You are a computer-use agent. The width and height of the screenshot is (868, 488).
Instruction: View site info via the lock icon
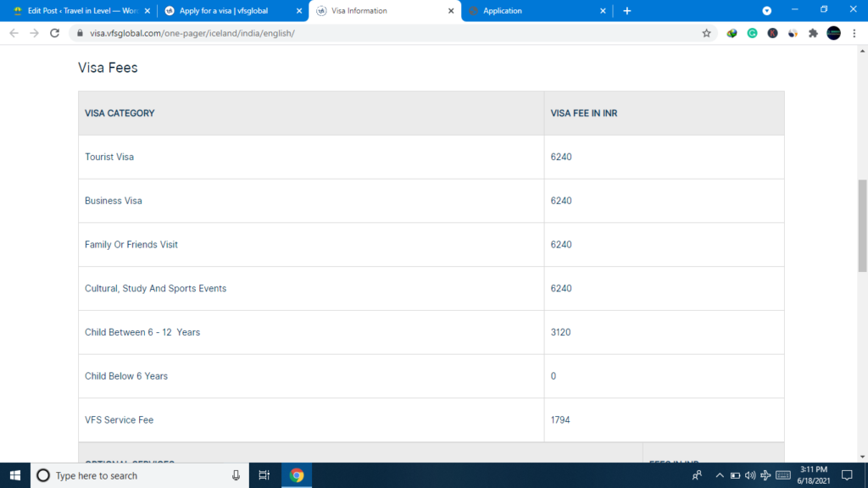[81, 33]
